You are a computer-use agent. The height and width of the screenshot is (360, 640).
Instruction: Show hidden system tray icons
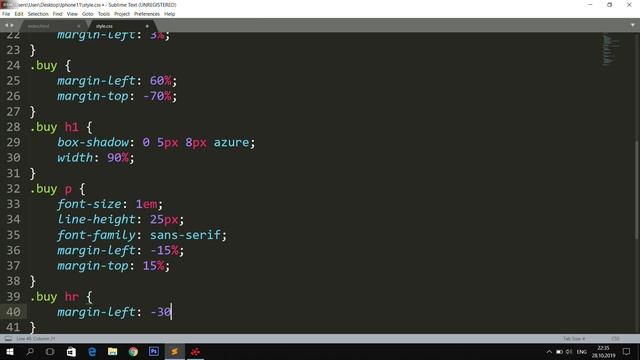pyautogui.click(x=549, y=351)
